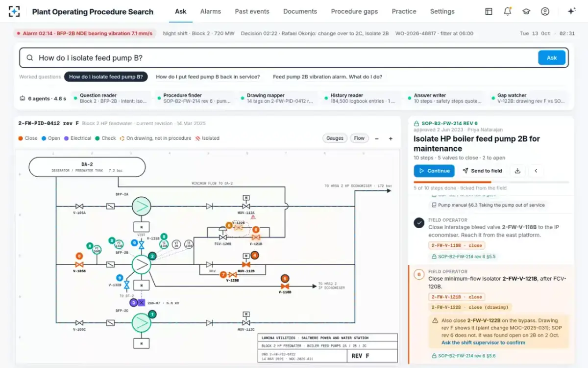588x368 pixels.
Task: Select valve V-105B on the drawing
Action: 79,264
